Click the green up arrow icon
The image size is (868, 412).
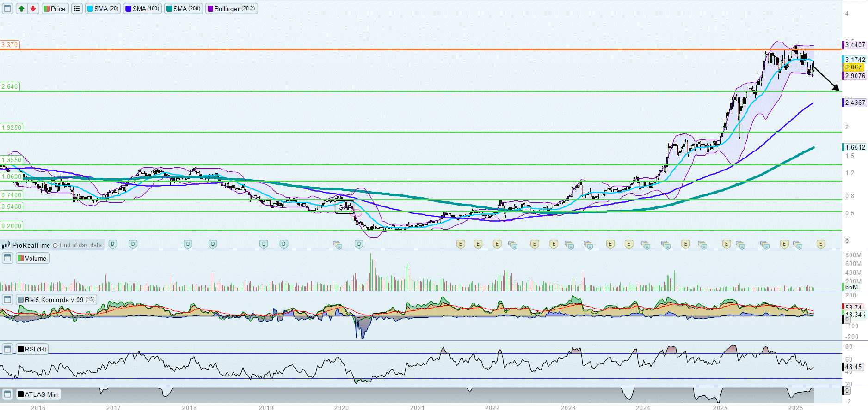(21, 9)
